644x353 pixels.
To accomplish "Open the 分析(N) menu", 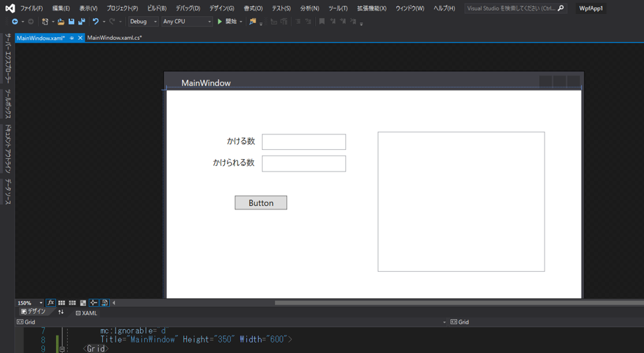I will tap(309, 8).
